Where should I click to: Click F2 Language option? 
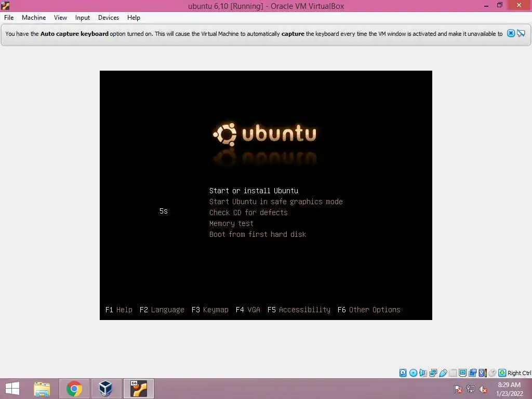162,310
